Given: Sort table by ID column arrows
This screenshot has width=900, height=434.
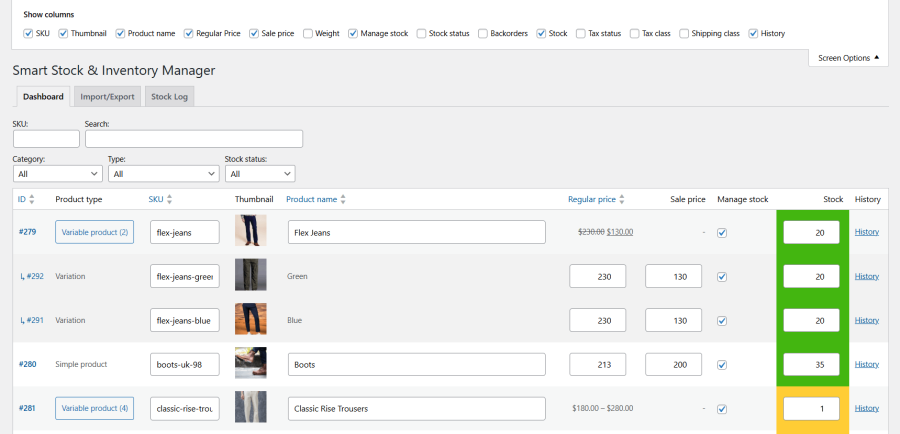Looking at the screenshot, I should tap(32, 199).
